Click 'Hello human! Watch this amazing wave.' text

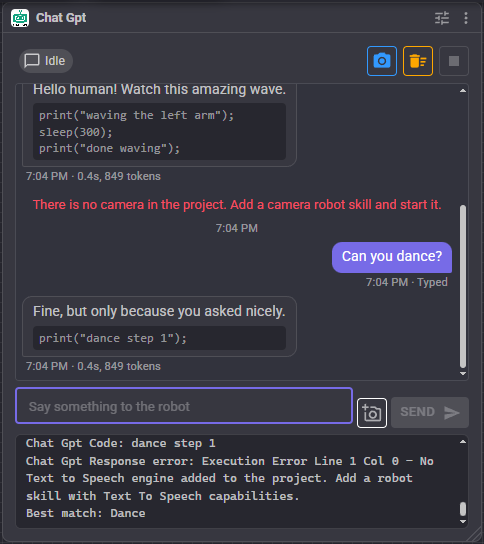159,90
